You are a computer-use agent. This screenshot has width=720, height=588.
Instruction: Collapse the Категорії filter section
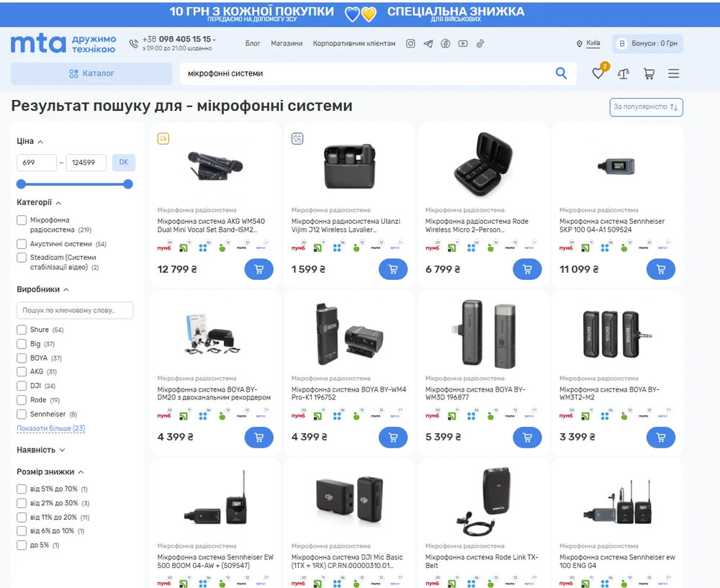[x=39, y=202]
